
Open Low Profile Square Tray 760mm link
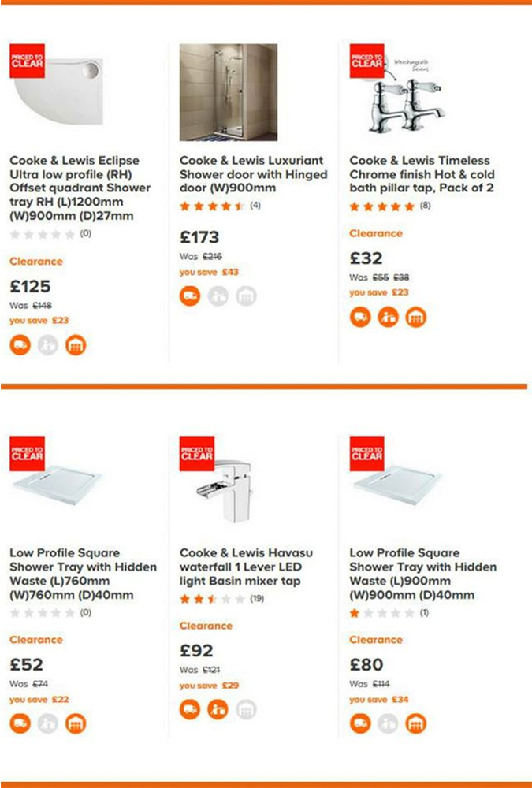(83, 574)
